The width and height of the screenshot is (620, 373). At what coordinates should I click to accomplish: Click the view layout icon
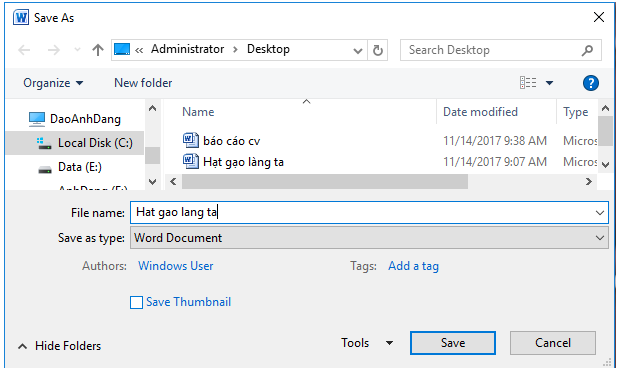point(528,83)
